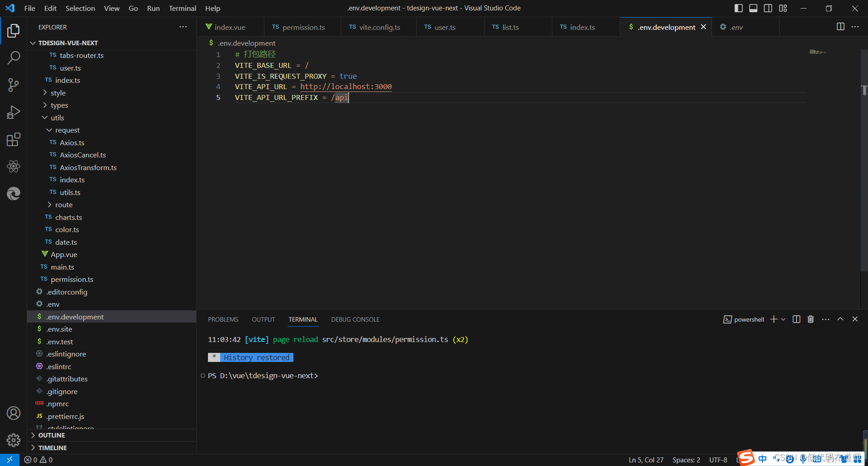Show errors and warnings count
The image size is (868, 466).
(x=38, y=460)
